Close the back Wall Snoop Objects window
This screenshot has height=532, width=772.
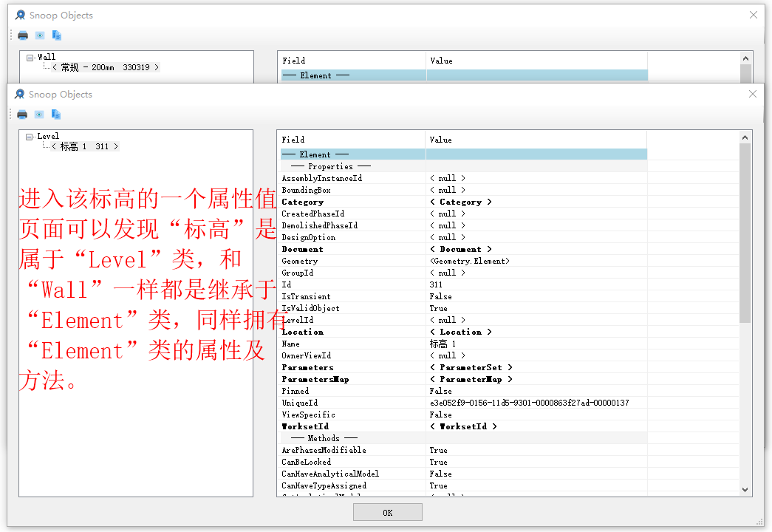(754, 15)
